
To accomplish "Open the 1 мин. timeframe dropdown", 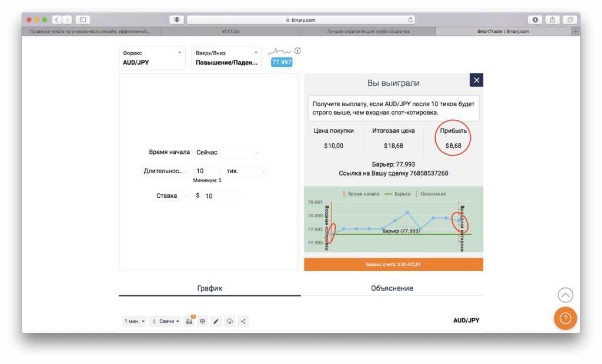I will coord(134,321).
